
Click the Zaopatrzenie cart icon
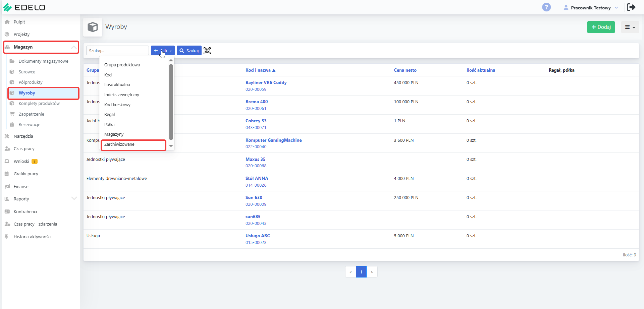pyautogui.click(x=12, y=114)
